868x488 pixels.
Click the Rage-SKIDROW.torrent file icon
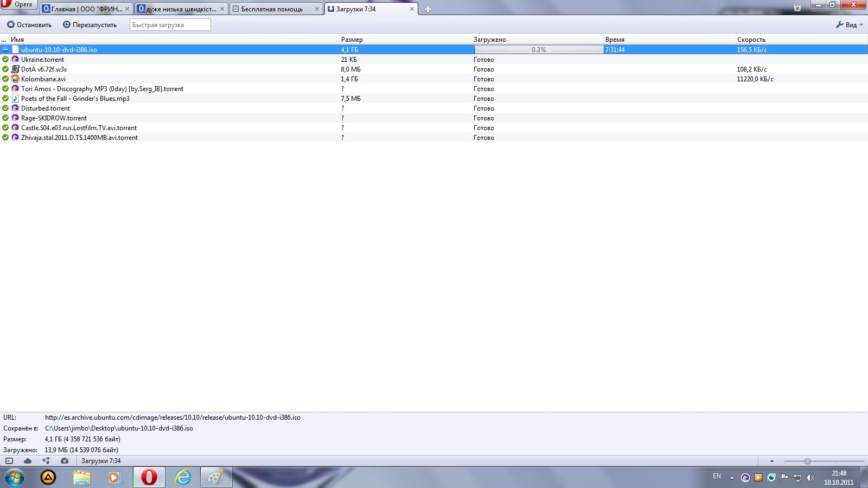[x=15, y=118]
